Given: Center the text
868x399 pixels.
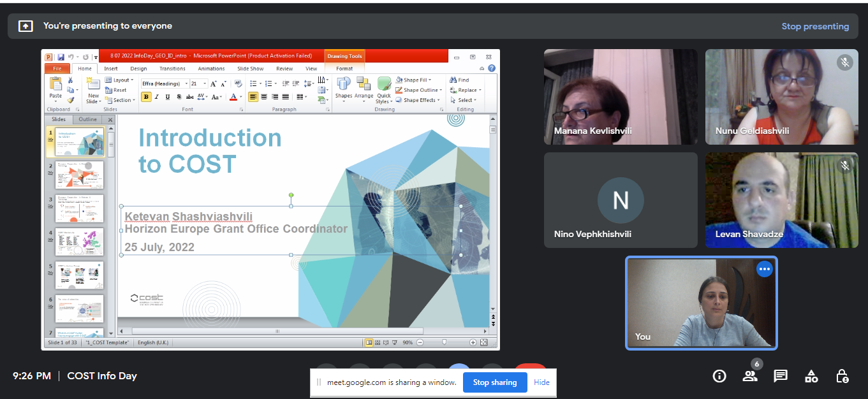Looking at the screenshot, I should [264, 97].
